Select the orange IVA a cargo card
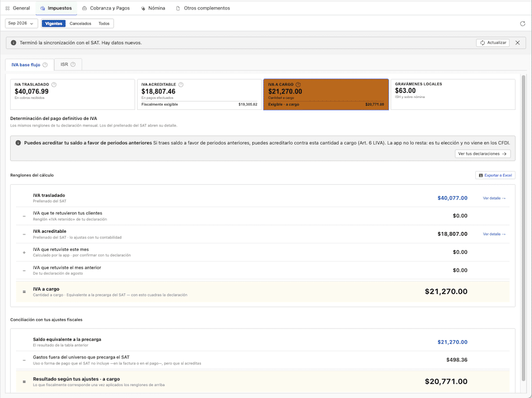Screen dimensions: 532x398 (326, 94)
